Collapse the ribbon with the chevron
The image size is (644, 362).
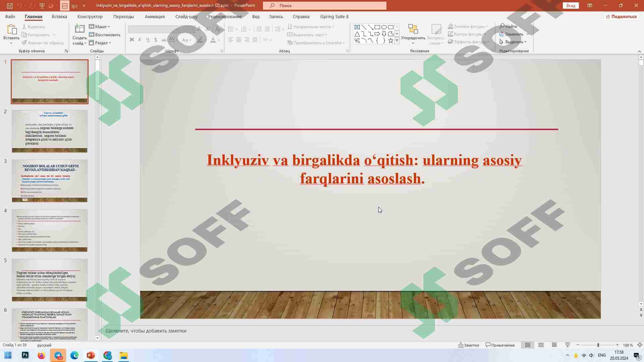[x=639, y=51]
